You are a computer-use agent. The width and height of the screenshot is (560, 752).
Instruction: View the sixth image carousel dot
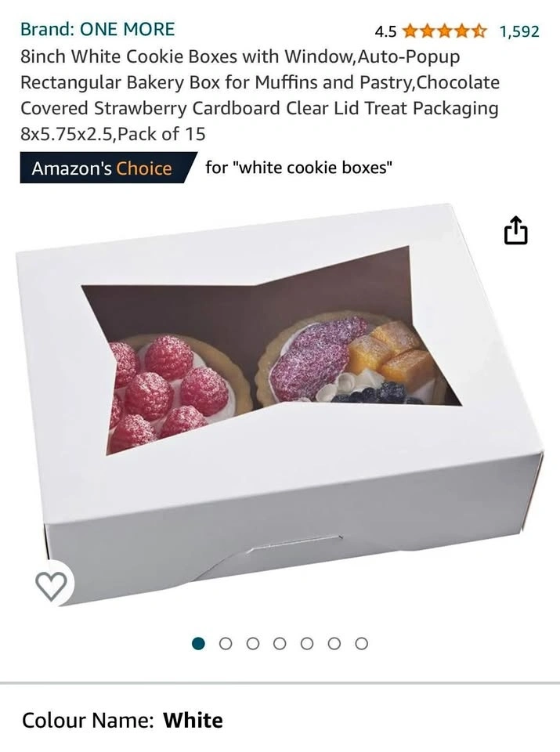point(334,643)
